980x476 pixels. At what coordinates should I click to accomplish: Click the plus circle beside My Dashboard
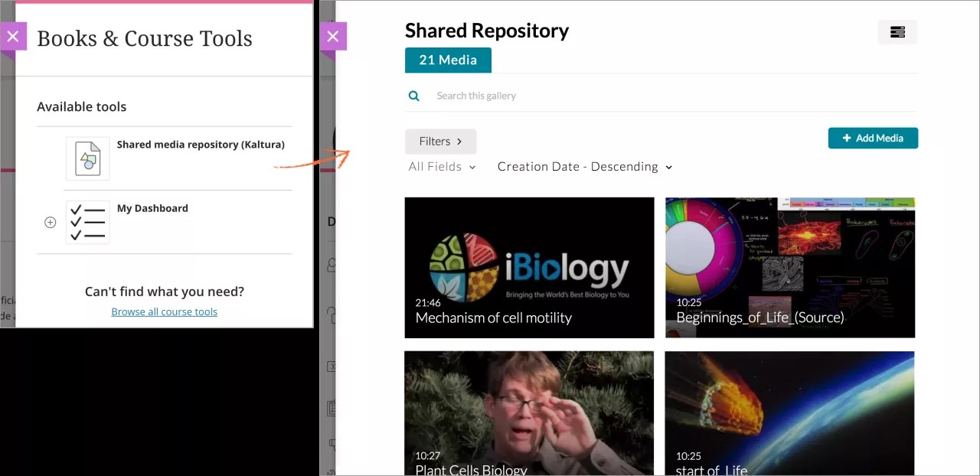click(x=51, y=223)
